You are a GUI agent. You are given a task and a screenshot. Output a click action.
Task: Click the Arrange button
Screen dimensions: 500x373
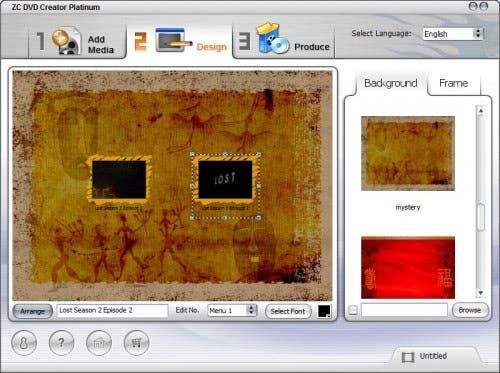(32, 311)
